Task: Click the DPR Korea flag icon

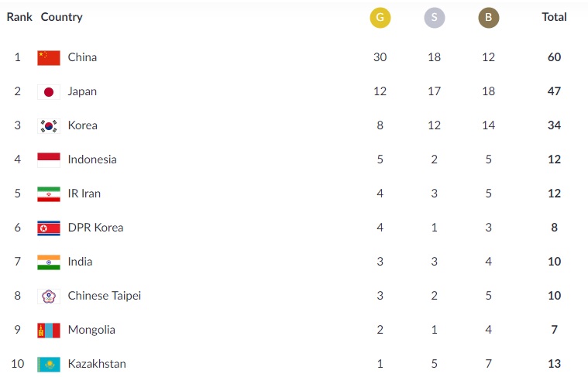Action: click(49, 228)
